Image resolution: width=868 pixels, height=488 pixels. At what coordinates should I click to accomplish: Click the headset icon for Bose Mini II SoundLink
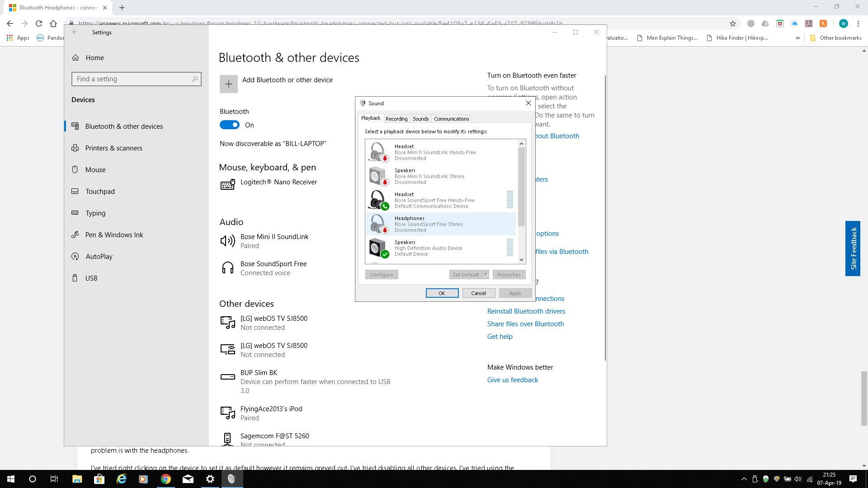[x=377, y=152]
